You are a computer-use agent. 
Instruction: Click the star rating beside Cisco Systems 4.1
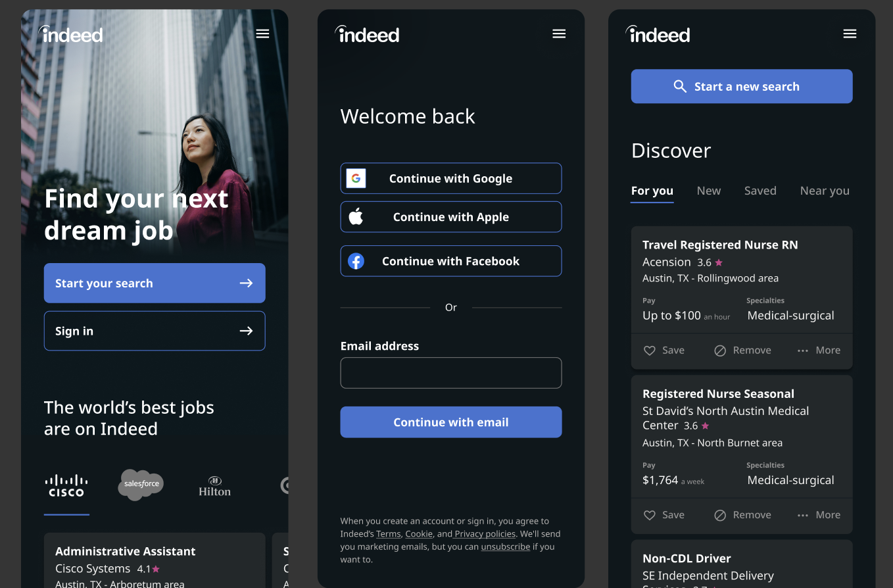pyautogui.click(x=156, y=568)
